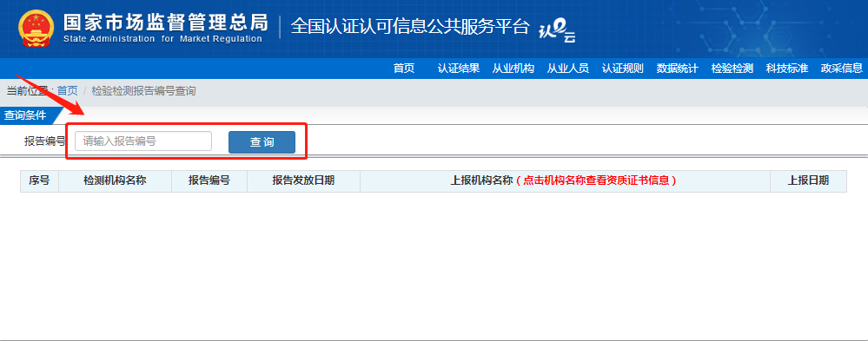868x341 pixels.
Task: Click the national emblem logo icon
Action: pos(36,29)
